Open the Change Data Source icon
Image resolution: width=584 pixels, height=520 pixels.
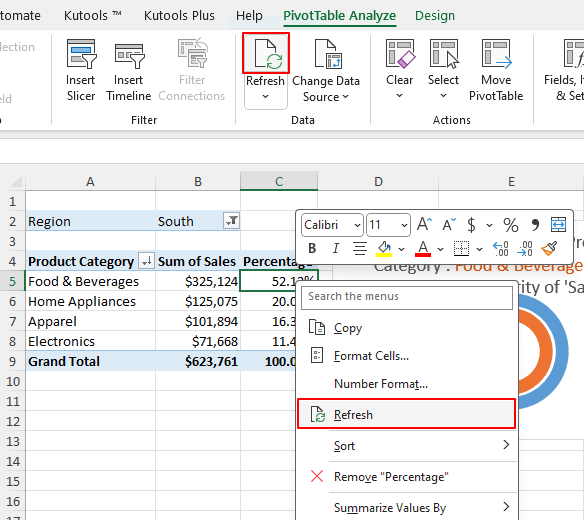coord(328,54)
